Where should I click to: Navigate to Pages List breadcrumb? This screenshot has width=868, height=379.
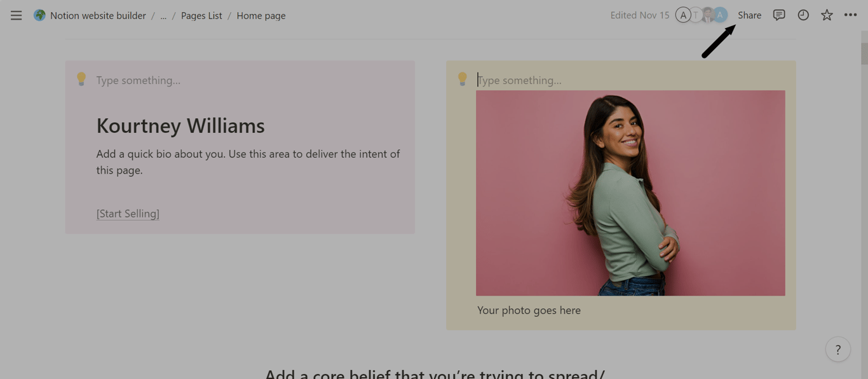(201, 15)
